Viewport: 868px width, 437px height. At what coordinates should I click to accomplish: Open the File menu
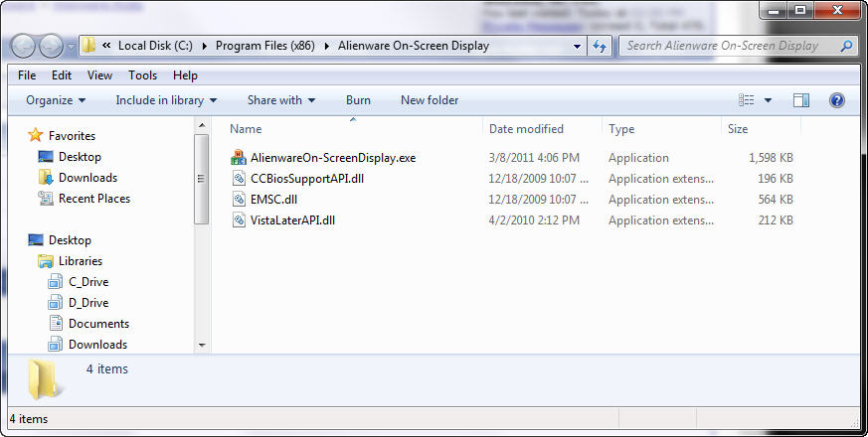click(x=27, y=75)
